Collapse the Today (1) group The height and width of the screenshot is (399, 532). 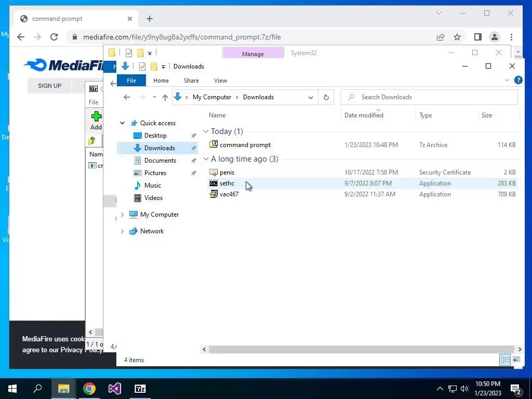206,131
